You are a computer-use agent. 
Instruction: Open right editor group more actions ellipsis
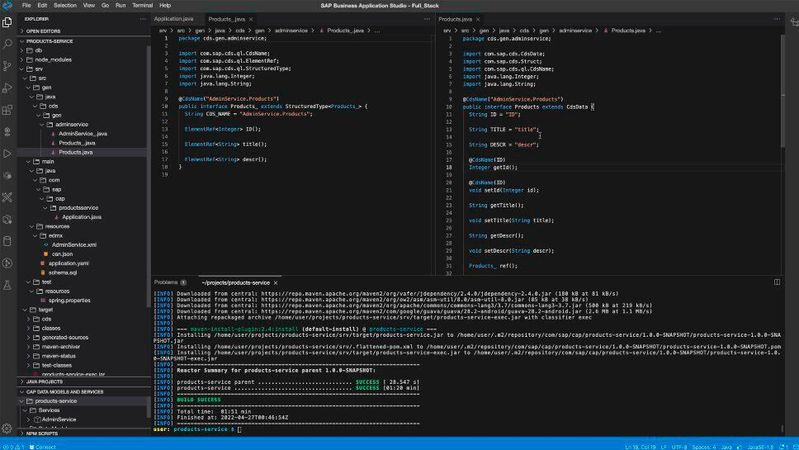click(x=777, y=19)
